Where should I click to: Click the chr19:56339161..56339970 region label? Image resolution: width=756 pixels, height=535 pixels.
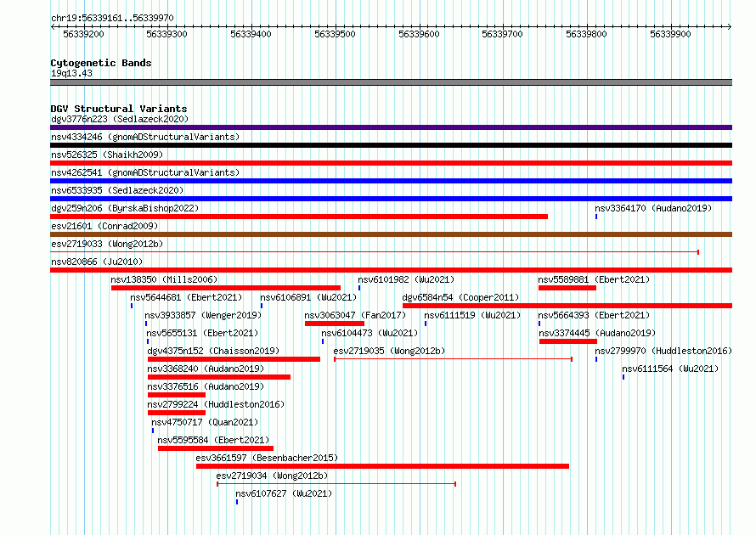[x=112, y=18]
